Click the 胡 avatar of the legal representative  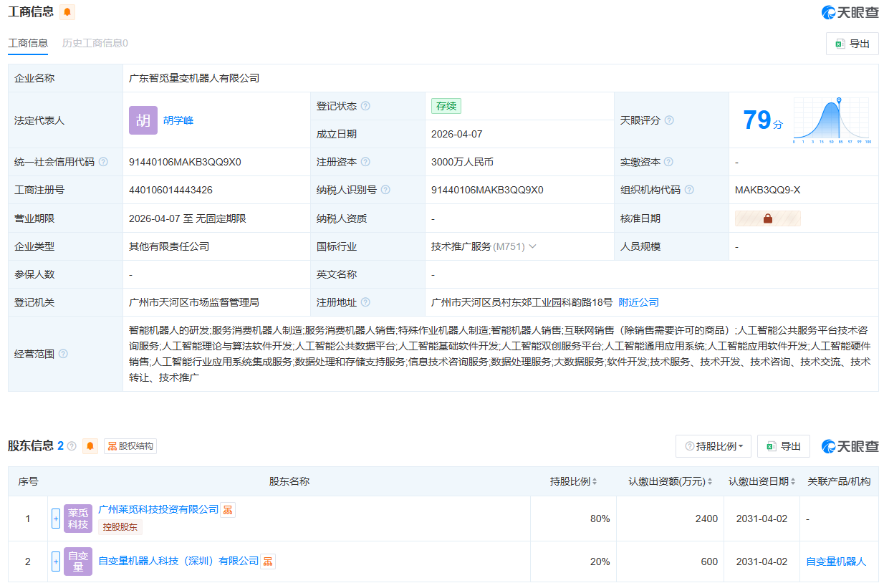coord(143,120)
